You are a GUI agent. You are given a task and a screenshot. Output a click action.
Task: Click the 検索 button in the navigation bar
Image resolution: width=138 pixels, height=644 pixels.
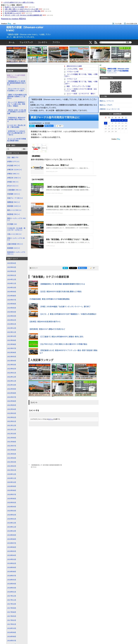(127, 43)
